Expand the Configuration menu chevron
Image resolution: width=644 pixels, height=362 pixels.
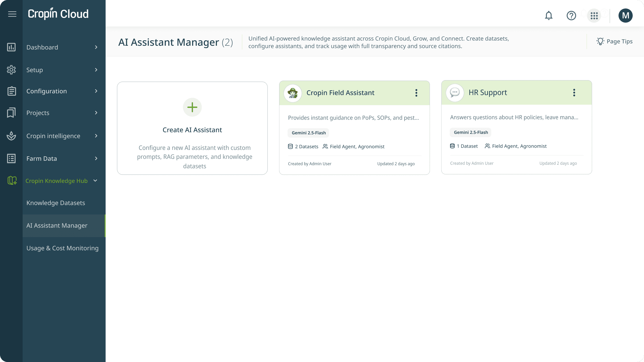click(96, 91)
